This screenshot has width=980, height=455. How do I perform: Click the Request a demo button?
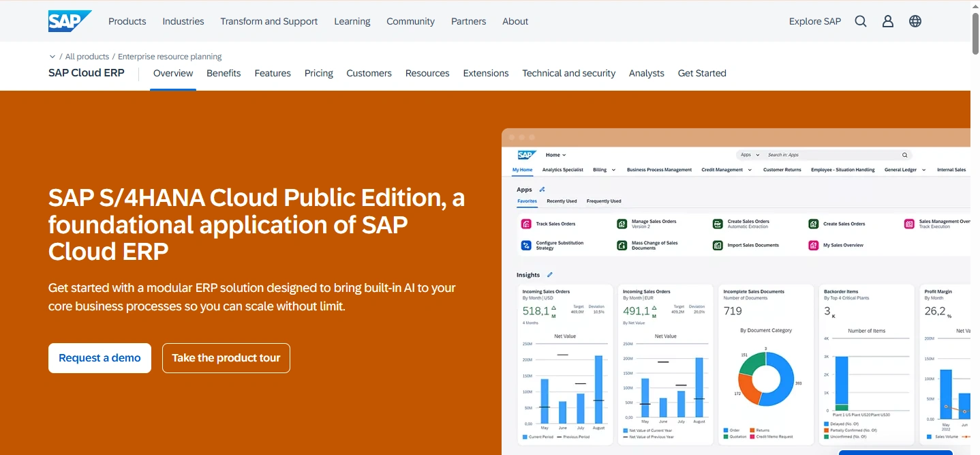point(99,358)
